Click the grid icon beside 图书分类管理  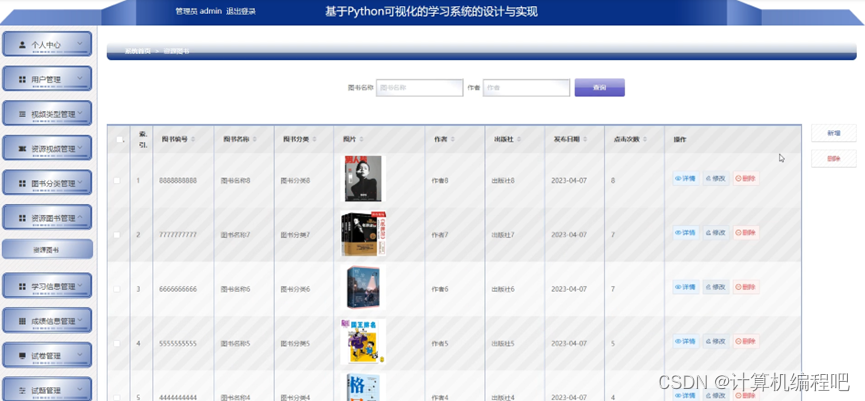(x=22, y=184)
